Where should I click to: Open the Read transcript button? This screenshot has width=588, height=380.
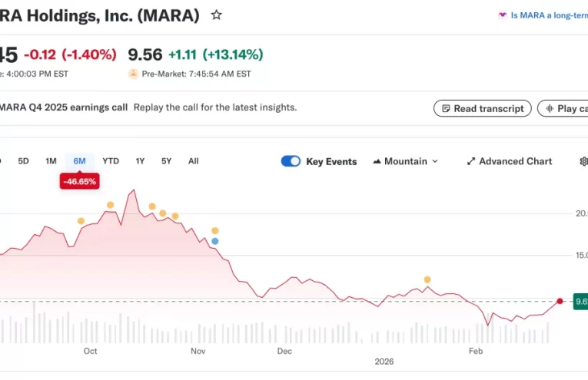[482, 108]
